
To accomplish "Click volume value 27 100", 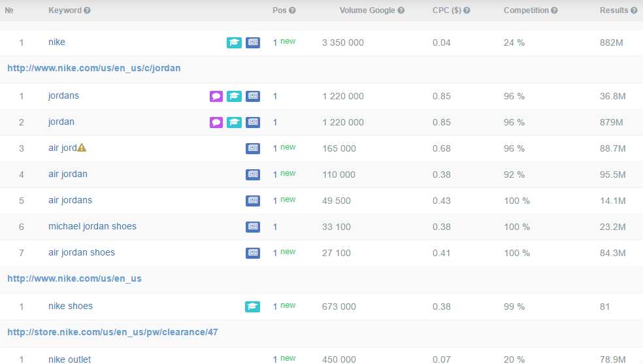I will tap(337, 254).
